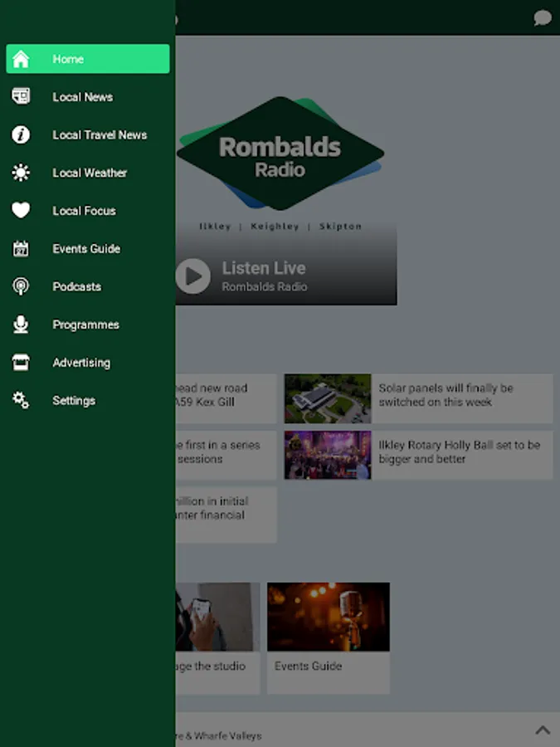Tap the 'Rombalds Radio' station subtitle
The width and height of the screenshot is (560, 747).
coord(265,287)
